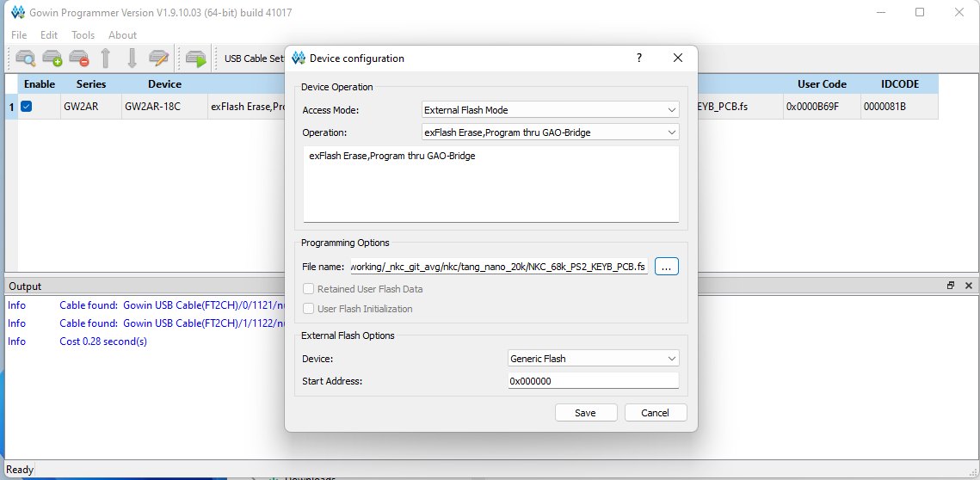The height and width of the screenshot is (480, 980).
Task: Click the IDCODE column header
Action: (899, 83)
